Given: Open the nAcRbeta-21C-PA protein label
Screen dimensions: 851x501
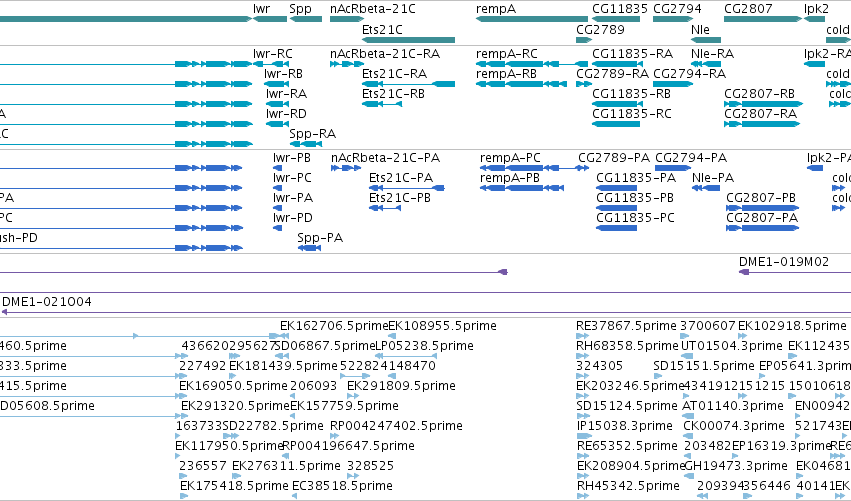Looking at the screenshot, I should pyautogui.click(x=385, y=158).
